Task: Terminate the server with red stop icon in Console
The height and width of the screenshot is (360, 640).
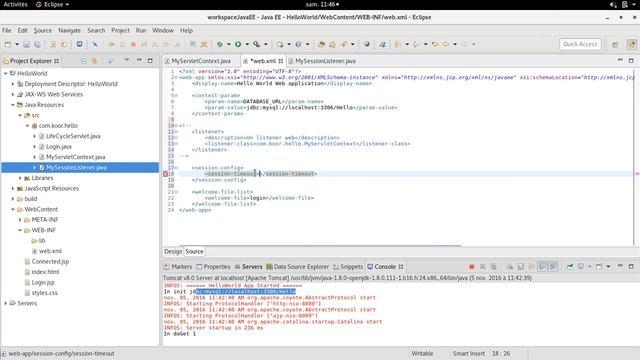Action: (471, 267)
